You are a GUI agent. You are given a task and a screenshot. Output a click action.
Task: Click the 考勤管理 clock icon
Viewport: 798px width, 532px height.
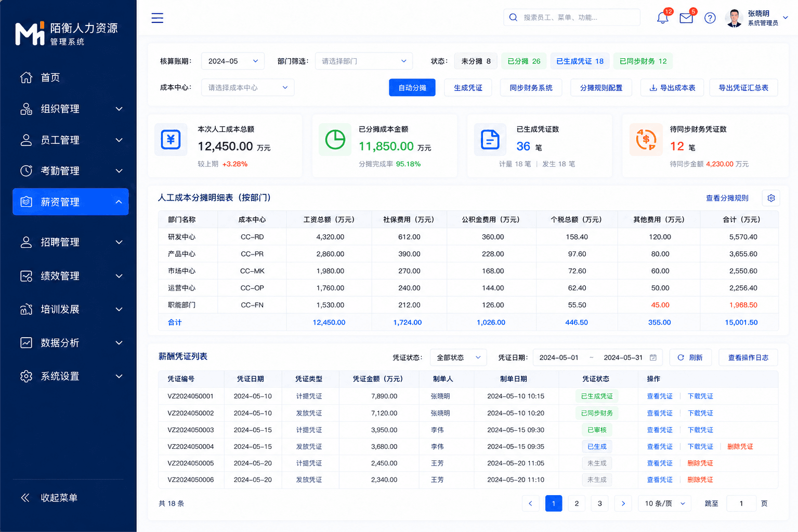pyautogui.click(x=26, y=170)
